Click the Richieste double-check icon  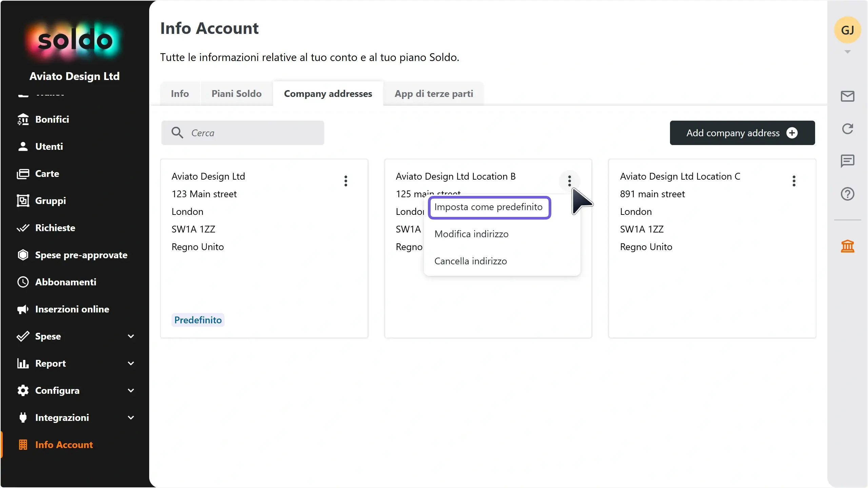23,228
